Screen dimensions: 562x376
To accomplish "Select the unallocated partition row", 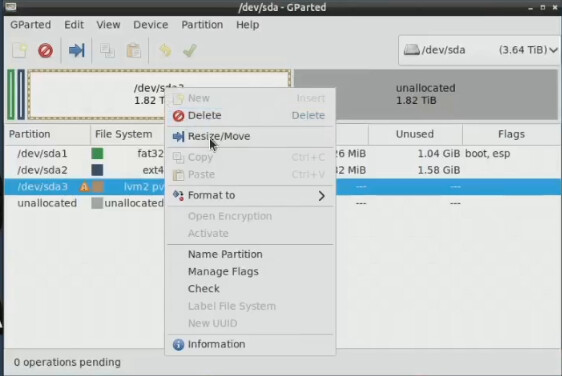I will 283,203.
